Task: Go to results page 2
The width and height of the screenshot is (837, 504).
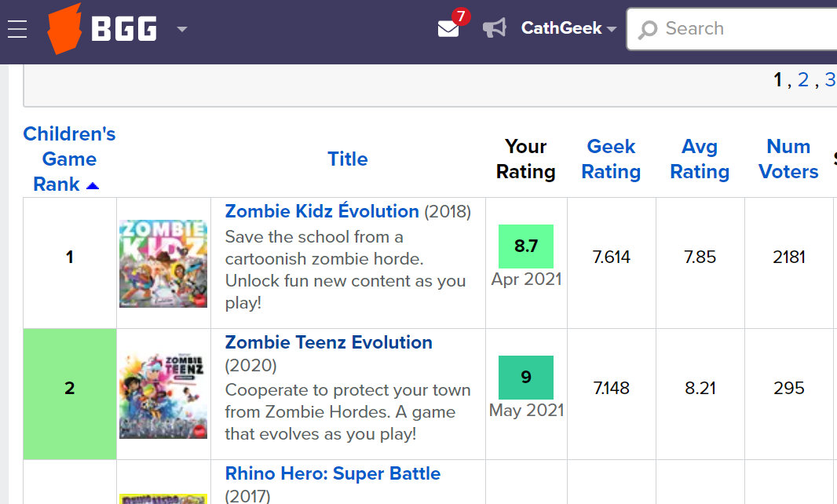Action: click(x=803, y=80)
